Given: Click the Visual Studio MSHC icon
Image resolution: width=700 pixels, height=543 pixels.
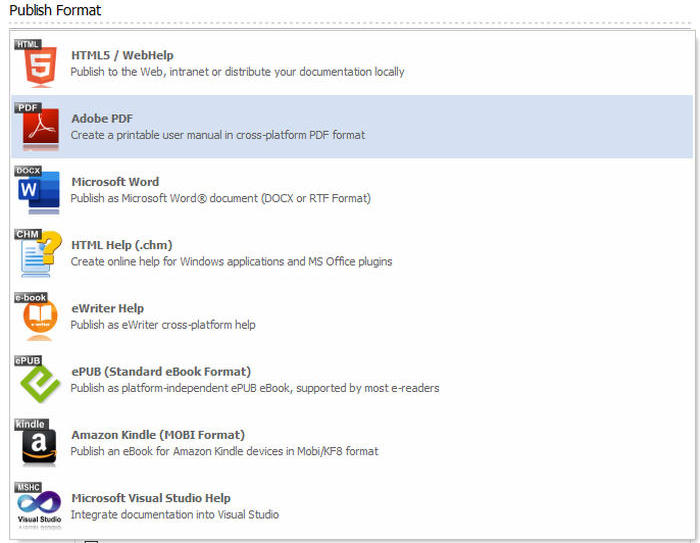Looking at the screenshot, I should tap(40, 506).
